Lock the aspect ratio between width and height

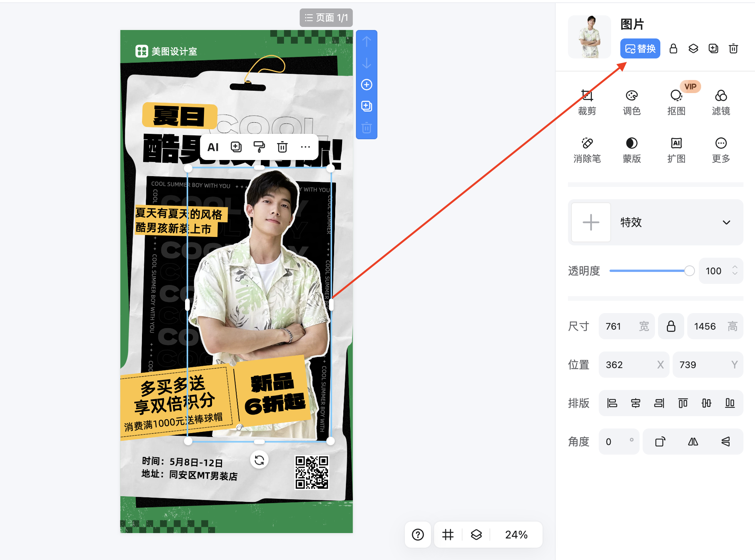671,326
